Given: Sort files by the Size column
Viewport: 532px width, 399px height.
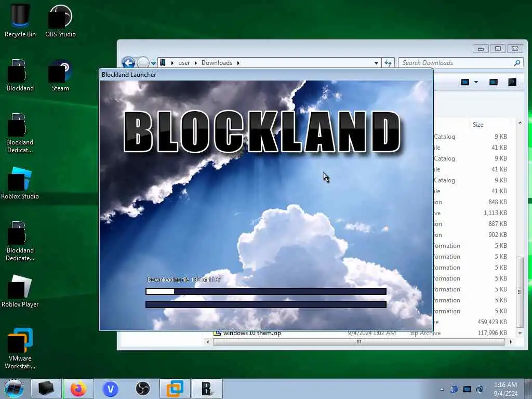Looking at the screenshot, I should [478, 125].
